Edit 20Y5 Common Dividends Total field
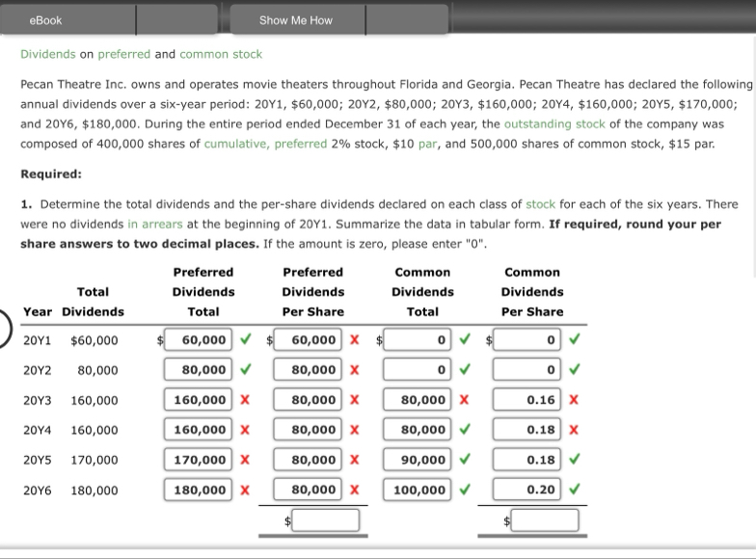The image size is (756, 559). click(x=417, y=460)
